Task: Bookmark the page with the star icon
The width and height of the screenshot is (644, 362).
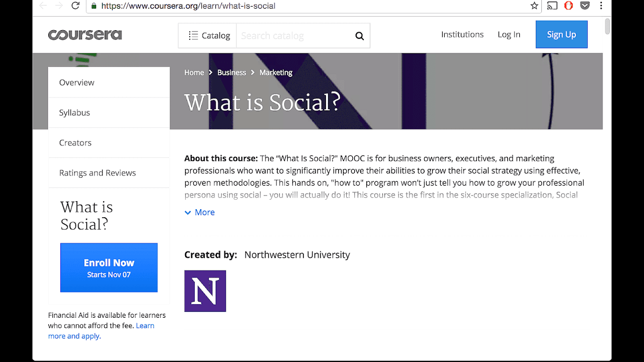Action: point(534,6)
